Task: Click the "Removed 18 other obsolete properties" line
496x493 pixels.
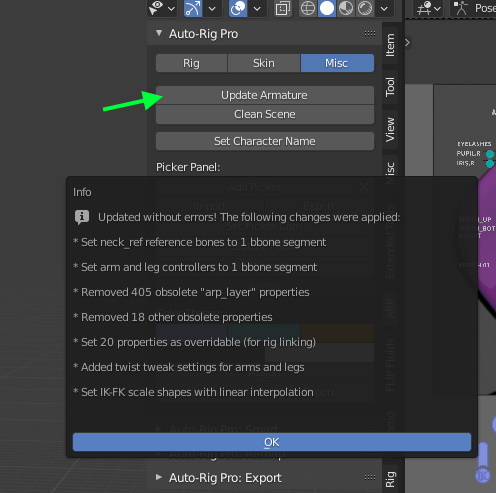Action: coord(173,317)
